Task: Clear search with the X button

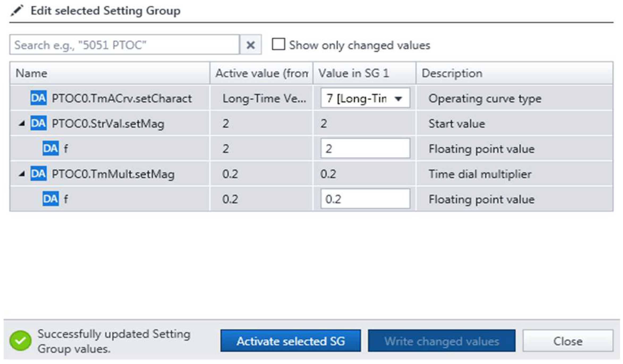Action: click(x=250, y=45)
